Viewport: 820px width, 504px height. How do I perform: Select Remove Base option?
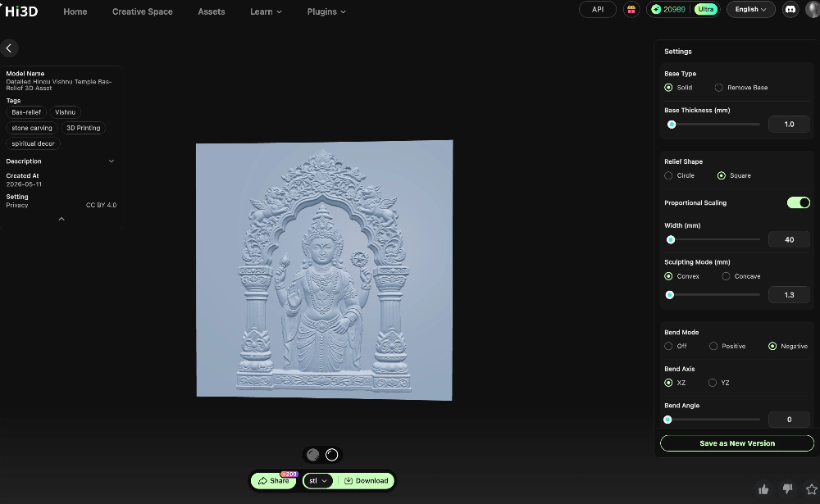point(741,88)
